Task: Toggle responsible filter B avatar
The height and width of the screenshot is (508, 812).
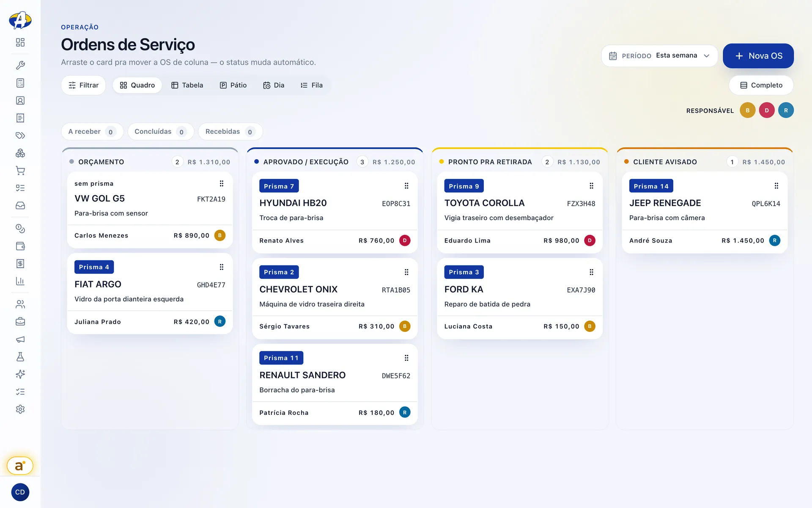Action: 747,110
